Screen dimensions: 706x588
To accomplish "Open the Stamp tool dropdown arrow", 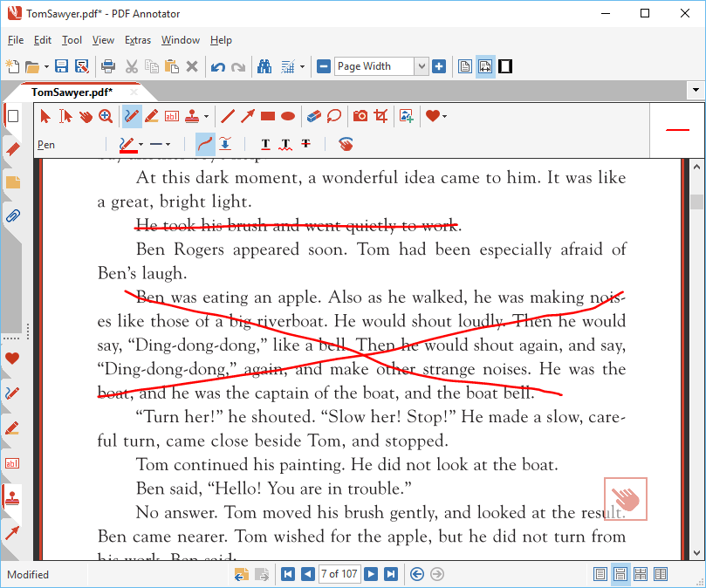I will (x=206, y=117).
